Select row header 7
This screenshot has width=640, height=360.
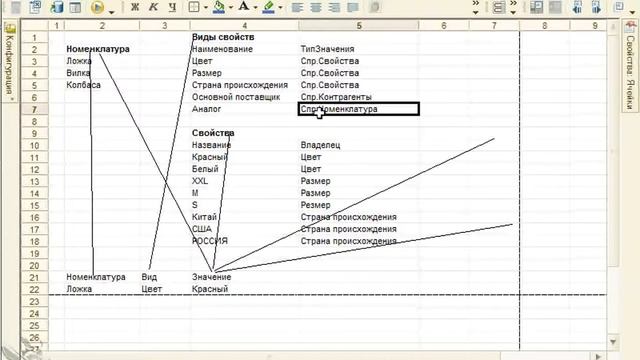click(34, 109)
